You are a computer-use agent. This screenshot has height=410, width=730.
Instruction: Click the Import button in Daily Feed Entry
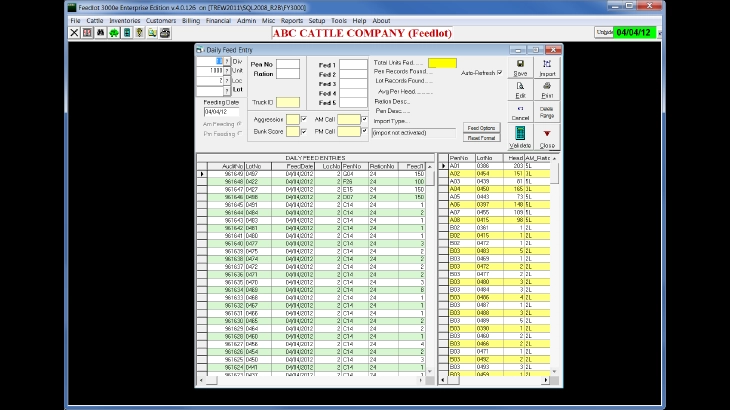(547, 68)
